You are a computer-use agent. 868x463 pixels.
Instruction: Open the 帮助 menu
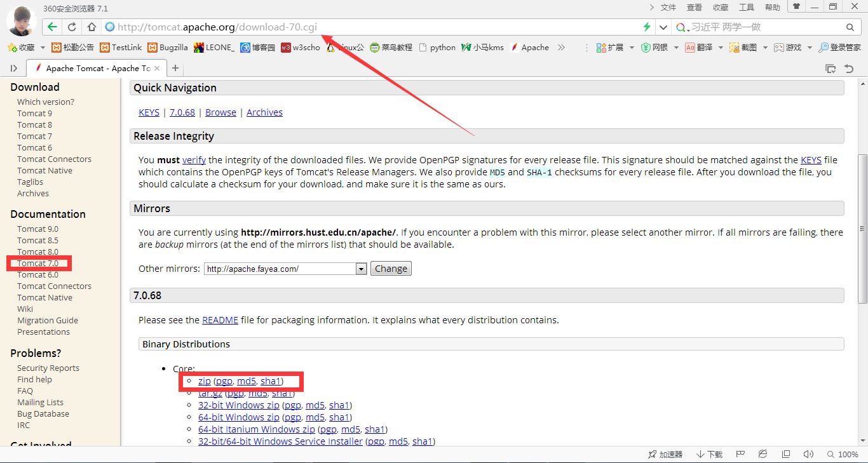click(773, 8)
